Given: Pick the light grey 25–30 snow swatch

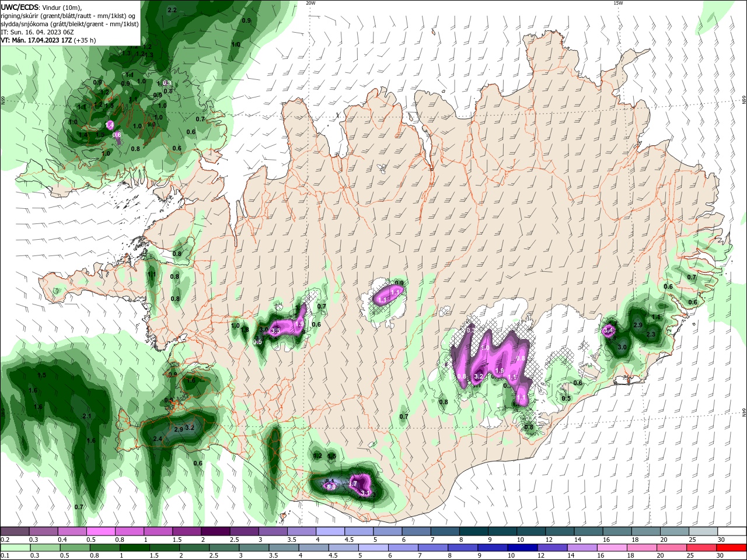Looking at the screenshot, I should tap(704, 531).
